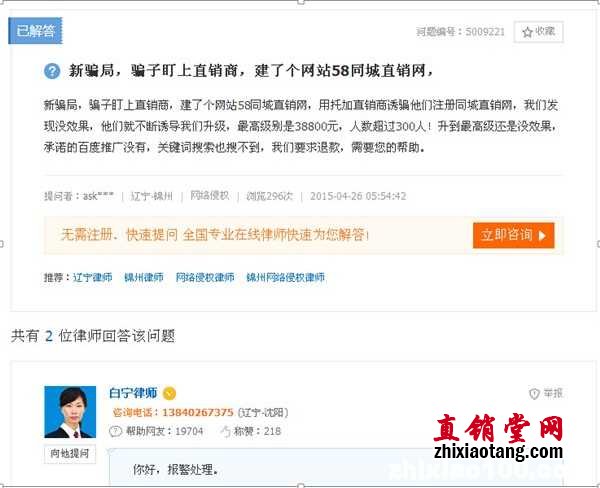Click the blue question mark icon
This screenshot has width=600, height=488.
tap(52, 71)
